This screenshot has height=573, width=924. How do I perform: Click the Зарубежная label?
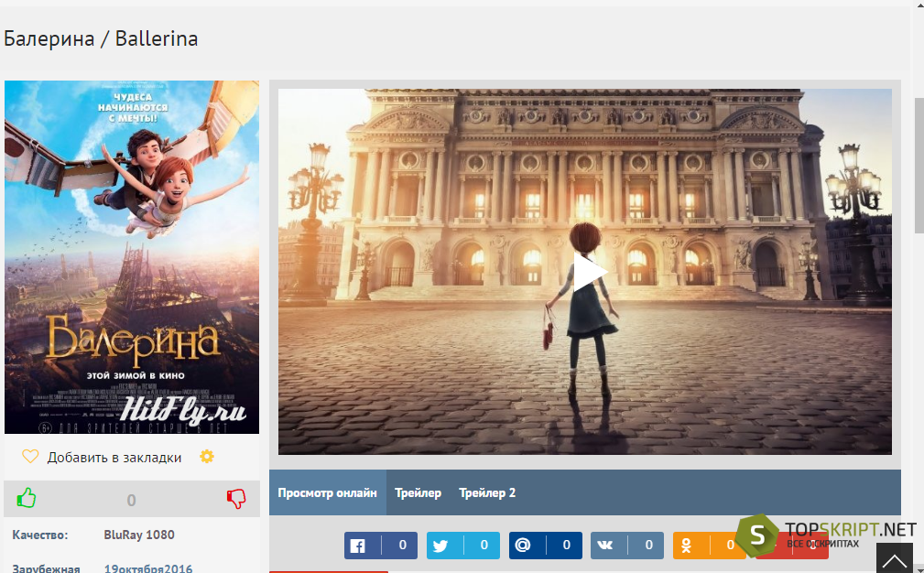(46, 568)
